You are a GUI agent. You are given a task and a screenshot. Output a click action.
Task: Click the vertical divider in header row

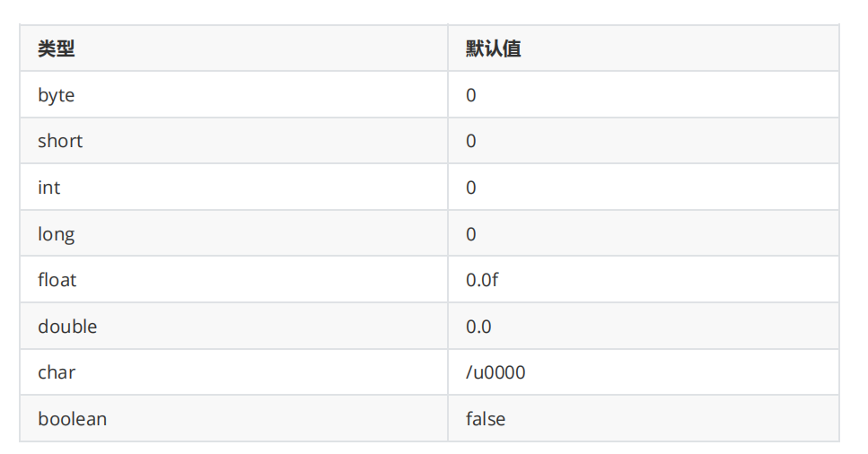tap(448, 48)
